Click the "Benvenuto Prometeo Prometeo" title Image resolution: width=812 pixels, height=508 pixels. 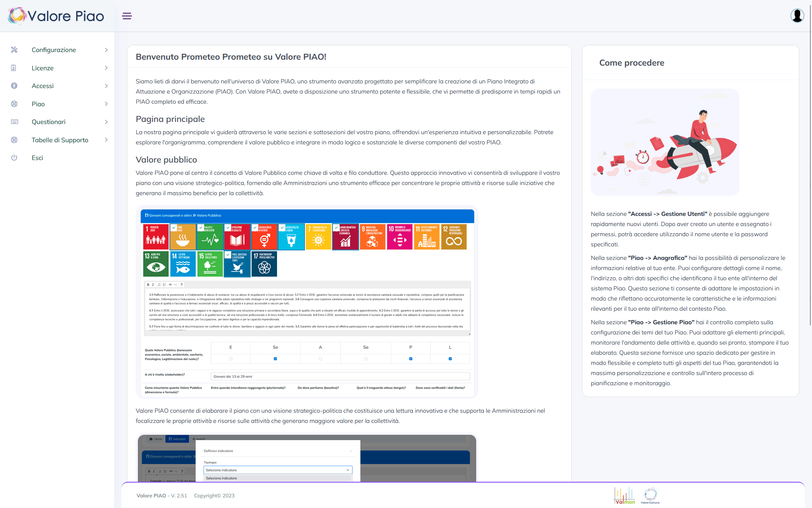(231, 57)
